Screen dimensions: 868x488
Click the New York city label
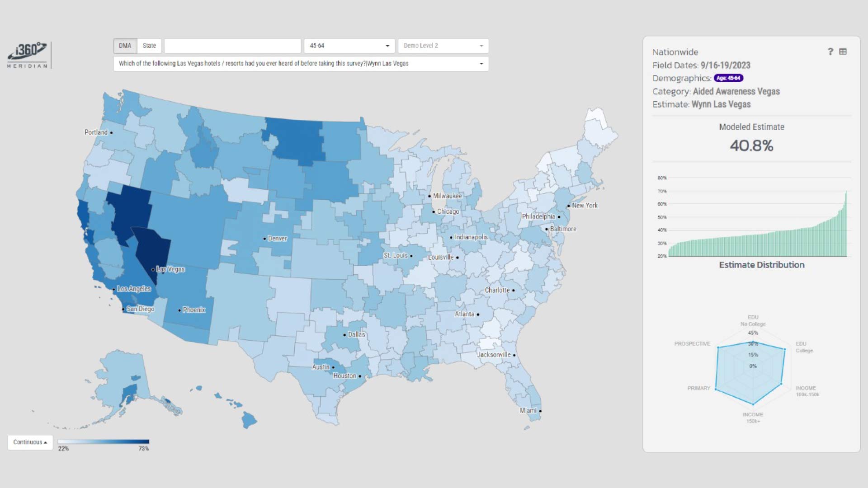(x=585, y=206)
